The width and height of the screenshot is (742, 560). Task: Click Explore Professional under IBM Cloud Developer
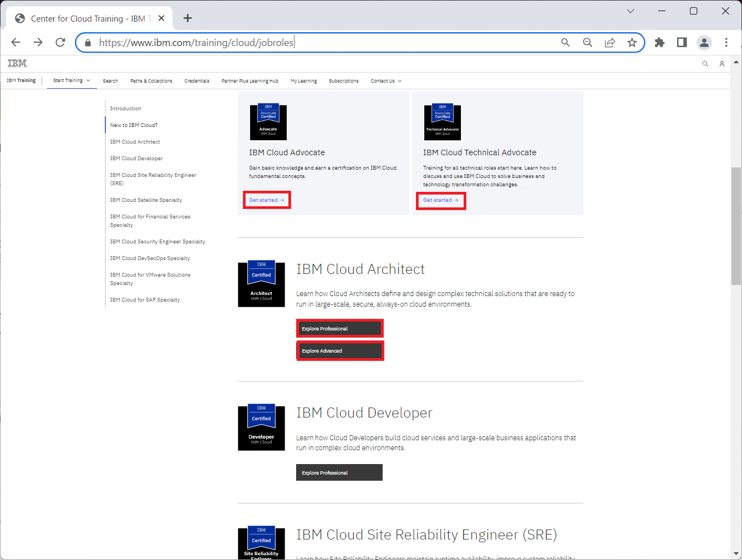(339, 473)
